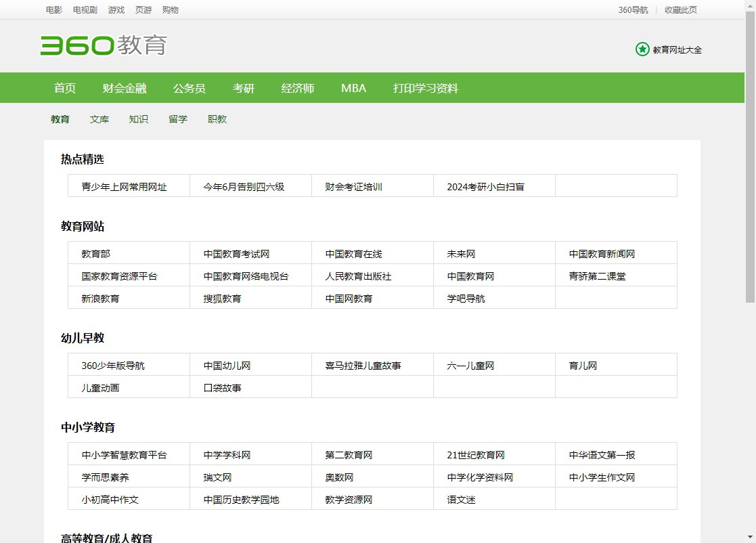Open the 学而思素养 link
This screenshot has width=756, height=543.
click(105, 477)
